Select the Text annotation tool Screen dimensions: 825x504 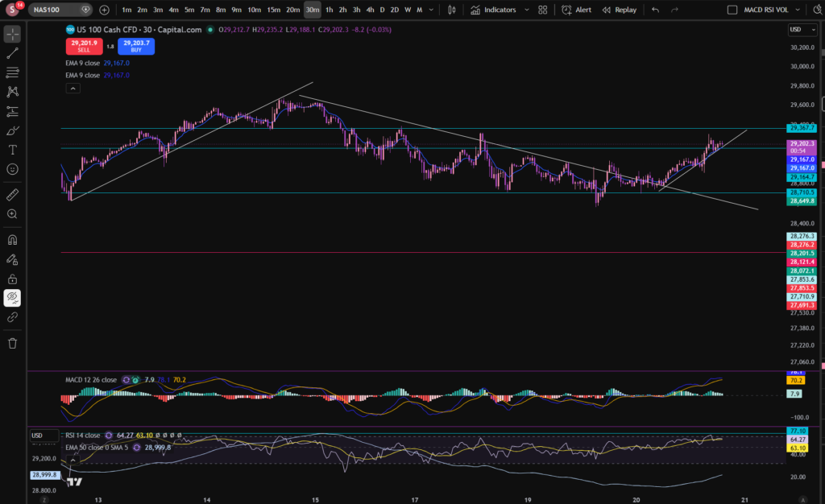[13, 150]
